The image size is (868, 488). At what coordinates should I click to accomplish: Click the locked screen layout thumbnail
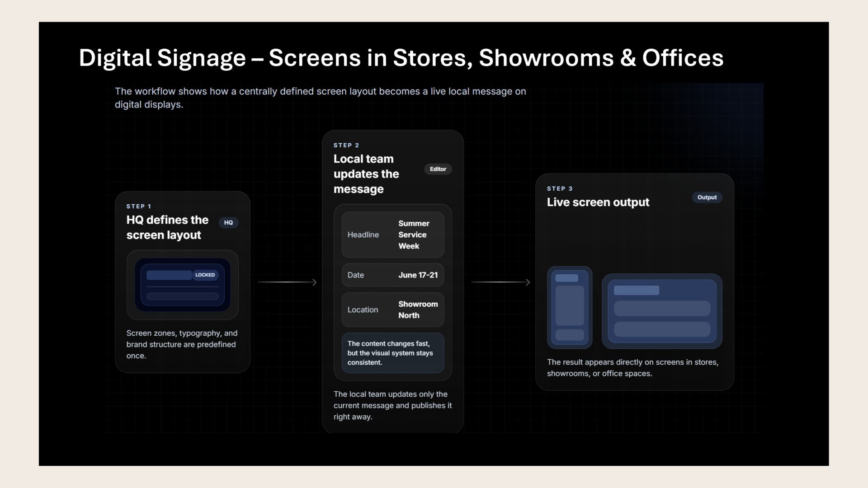(x=183, y=285)
